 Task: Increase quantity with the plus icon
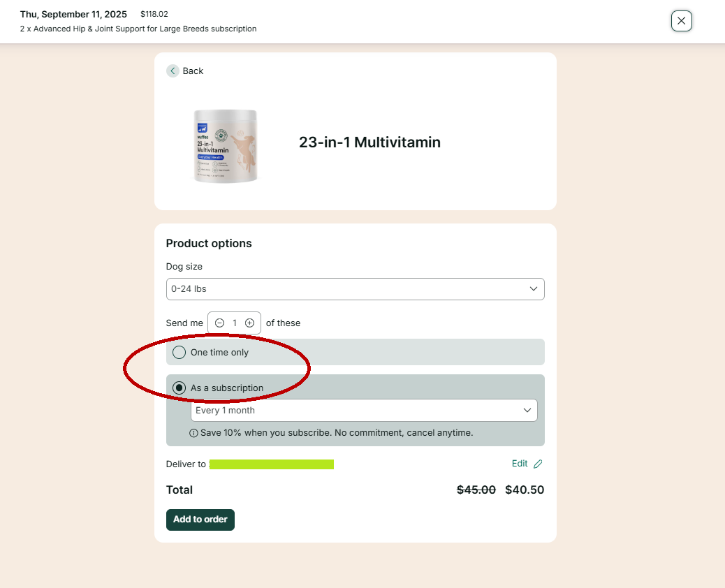pos(249,323)
